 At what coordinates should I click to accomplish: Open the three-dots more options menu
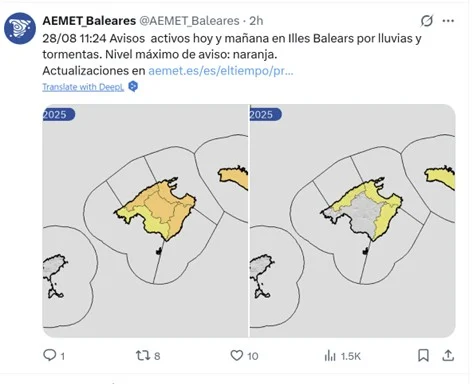coord(448,21)
